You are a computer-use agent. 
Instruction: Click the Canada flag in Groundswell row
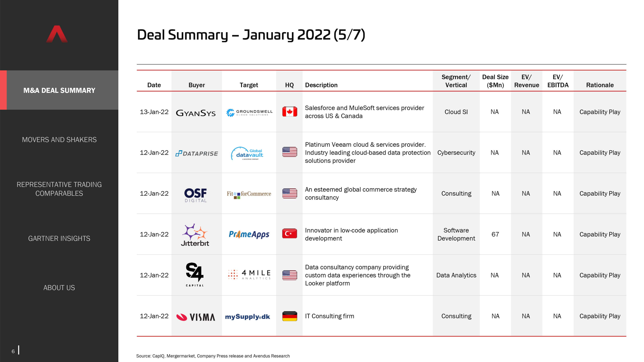click(289, 112)
